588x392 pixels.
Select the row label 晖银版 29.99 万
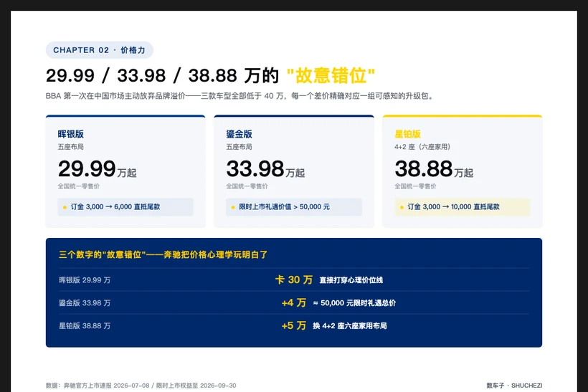pyautogui.click(x=85, y=280)
